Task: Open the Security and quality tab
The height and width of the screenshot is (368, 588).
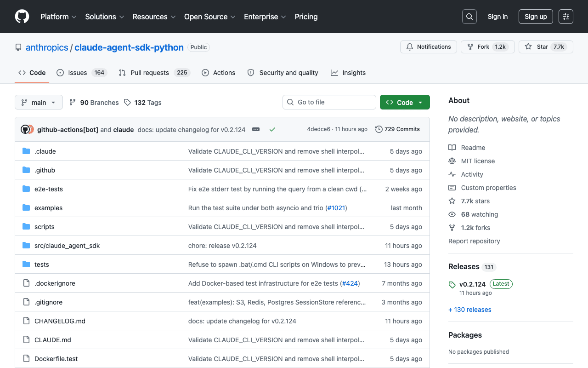Action: [283, 73]
